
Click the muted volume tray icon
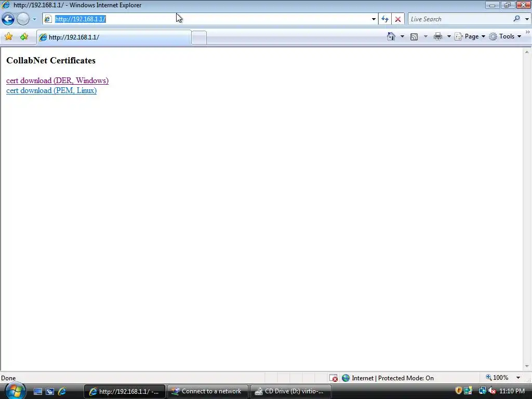(492, 391)
